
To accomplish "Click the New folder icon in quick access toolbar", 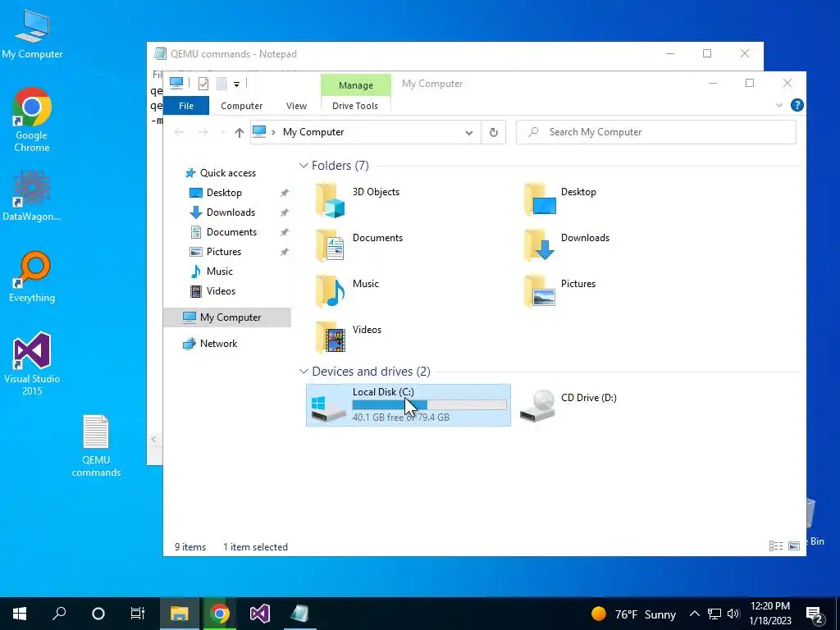I will [x=221, y=84].
